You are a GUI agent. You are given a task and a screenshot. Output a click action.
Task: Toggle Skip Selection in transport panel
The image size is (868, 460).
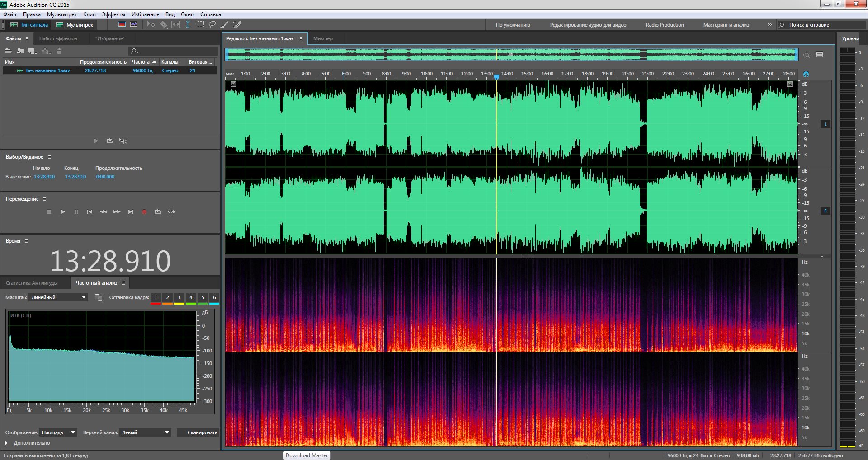point(171,212)
